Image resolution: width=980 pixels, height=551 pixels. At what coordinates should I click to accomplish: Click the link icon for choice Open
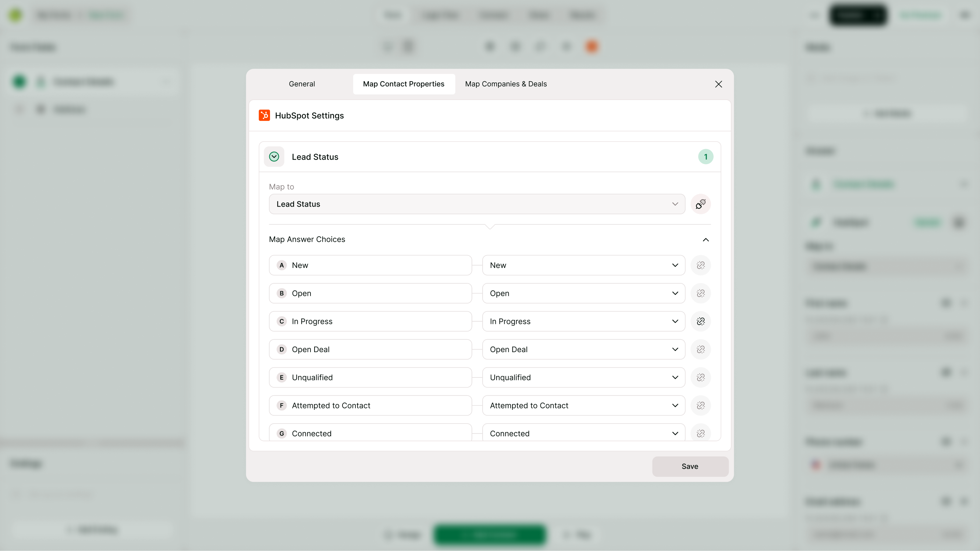coord(700,294)
